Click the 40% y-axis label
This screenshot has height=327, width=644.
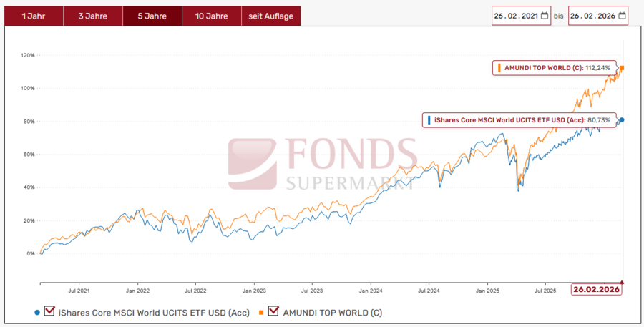[x=29, y=187]
